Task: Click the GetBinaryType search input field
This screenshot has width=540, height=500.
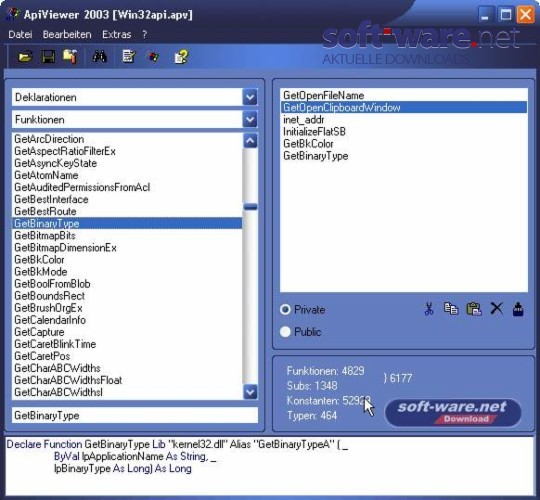Action: 135,415
